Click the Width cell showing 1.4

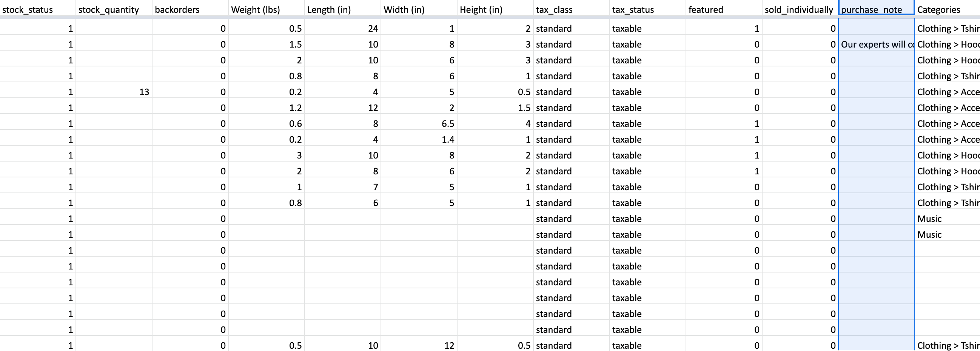(x=419, y=140)
